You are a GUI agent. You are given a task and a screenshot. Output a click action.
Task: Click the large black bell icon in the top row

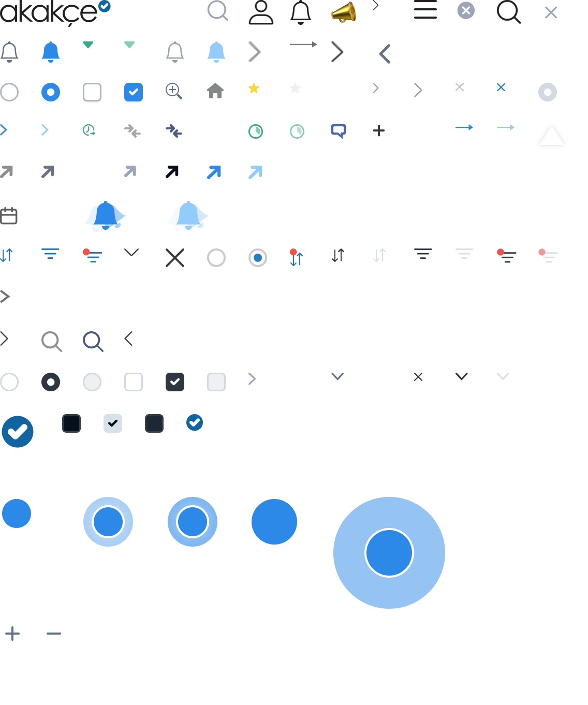(301, 12)
